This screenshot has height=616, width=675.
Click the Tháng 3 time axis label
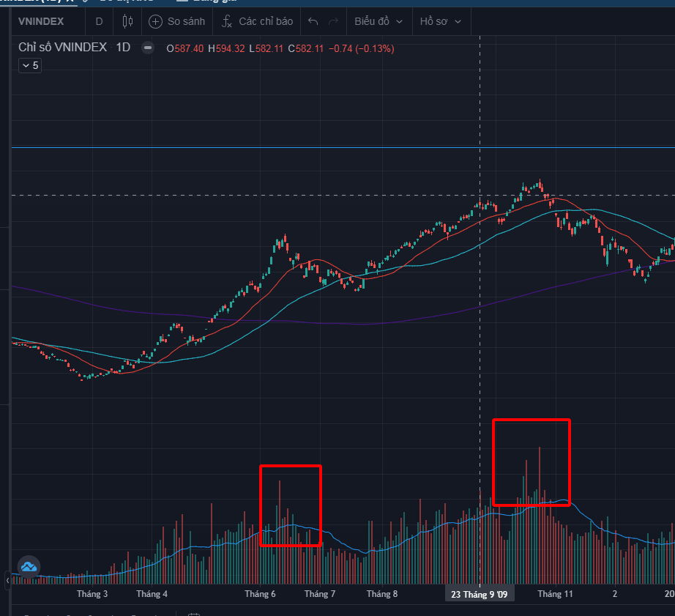[92, 594]
